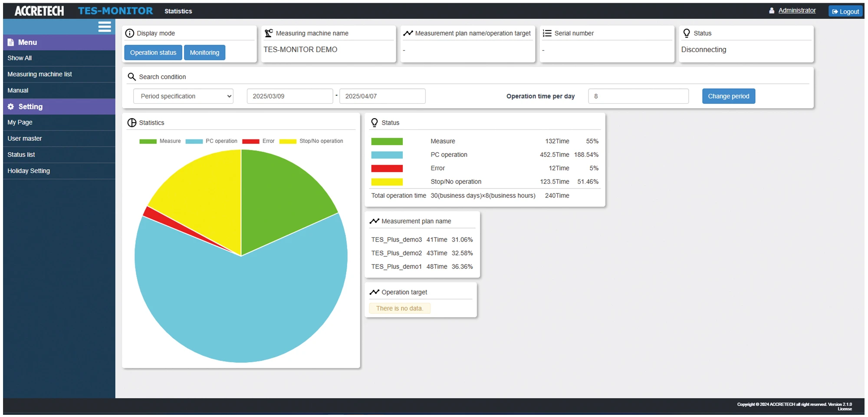Viewport: 868px width, 417px height.
Task: Click the Operation target panel trend icon
Action: coord(375,292)
